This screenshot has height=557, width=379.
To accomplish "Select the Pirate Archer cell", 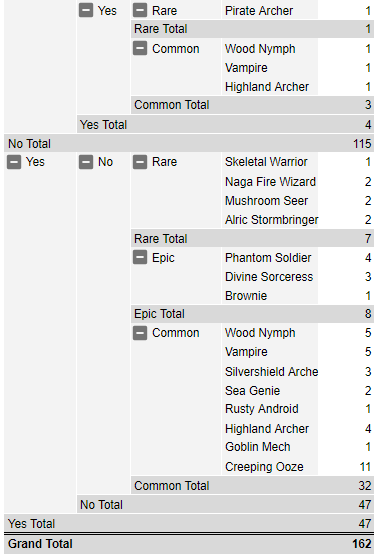I will point(270,10).
